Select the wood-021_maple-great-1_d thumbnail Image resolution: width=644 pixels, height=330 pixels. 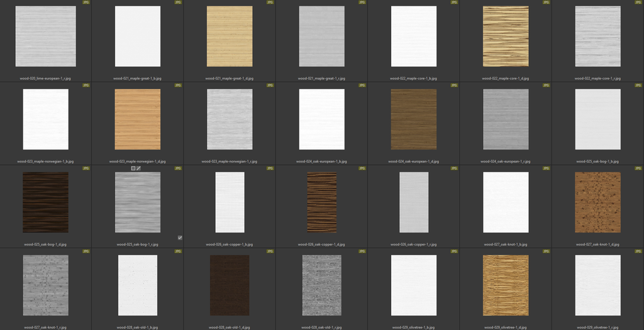click(230, 36)
